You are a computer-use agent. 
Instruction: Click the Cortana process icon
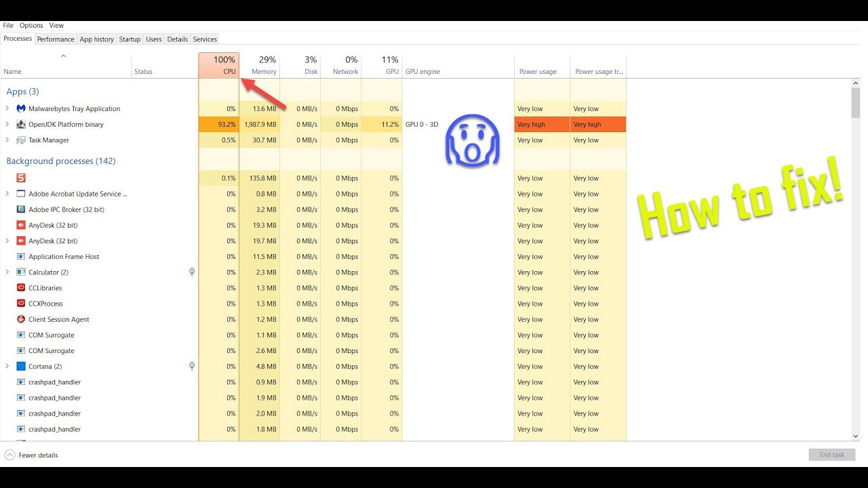[20, 367]
